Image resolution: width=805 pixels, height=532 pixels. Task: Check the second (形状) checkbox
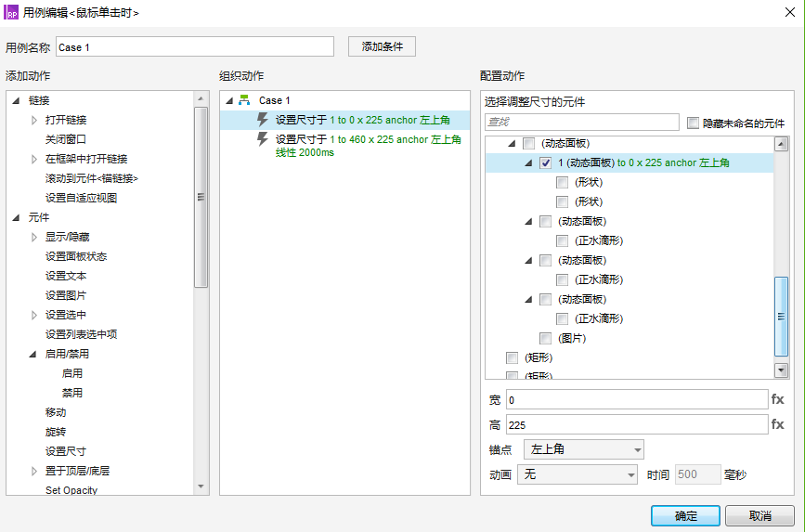click(x=562, y=201)
